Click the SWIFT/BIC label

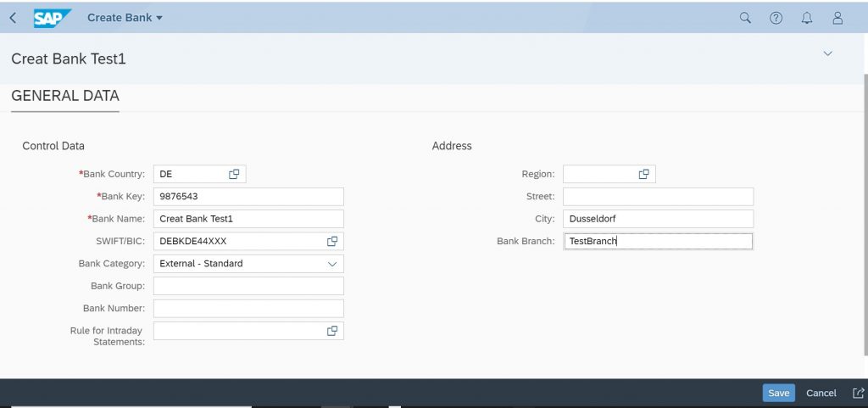(120, 242)
